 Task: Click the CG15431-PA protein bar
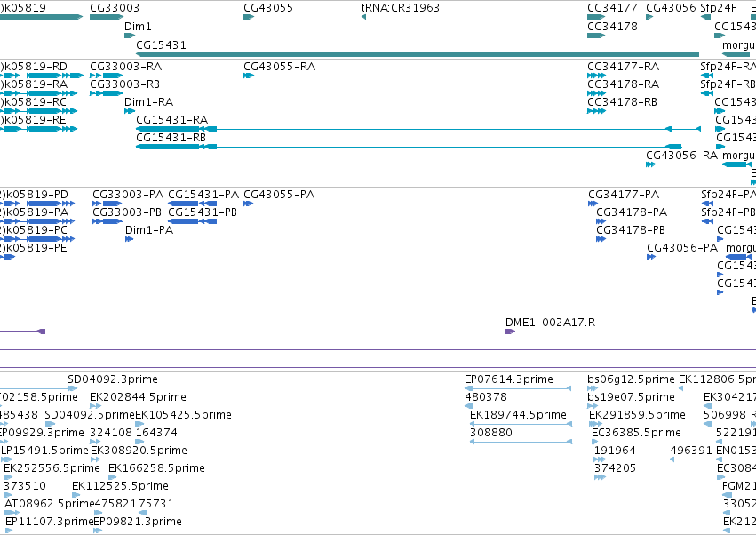point(193,204)
